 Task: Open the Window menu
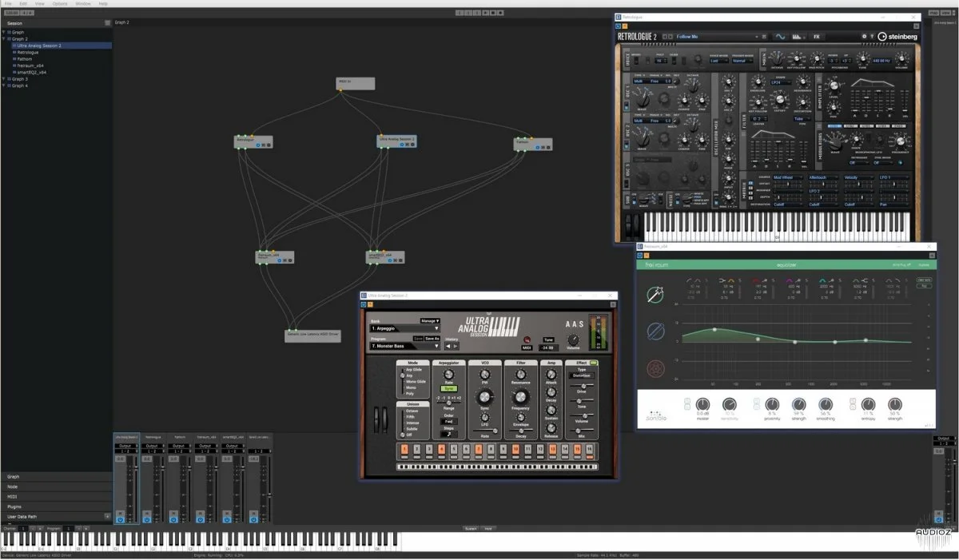point(83,3)
